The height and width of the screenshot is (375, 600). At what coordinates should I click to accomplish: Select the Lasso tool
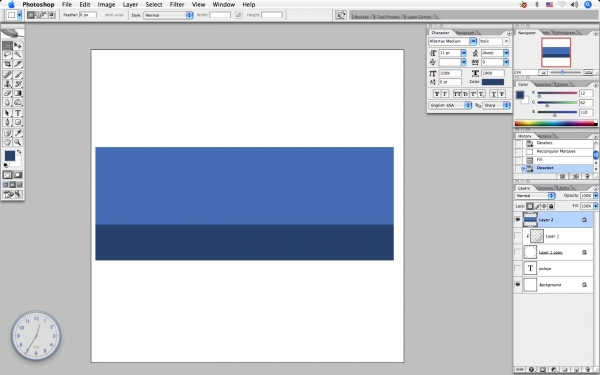[x=7, y=55]
